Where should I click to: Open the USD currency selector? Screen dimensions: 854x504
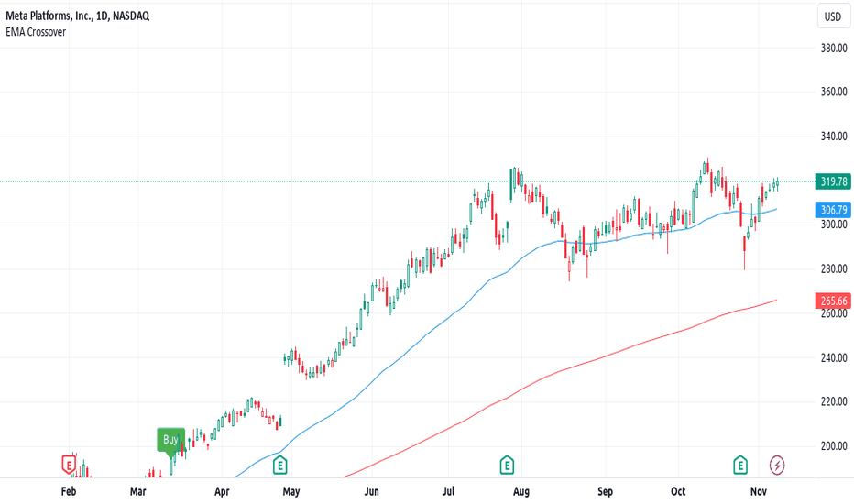[x=833, y=16]
